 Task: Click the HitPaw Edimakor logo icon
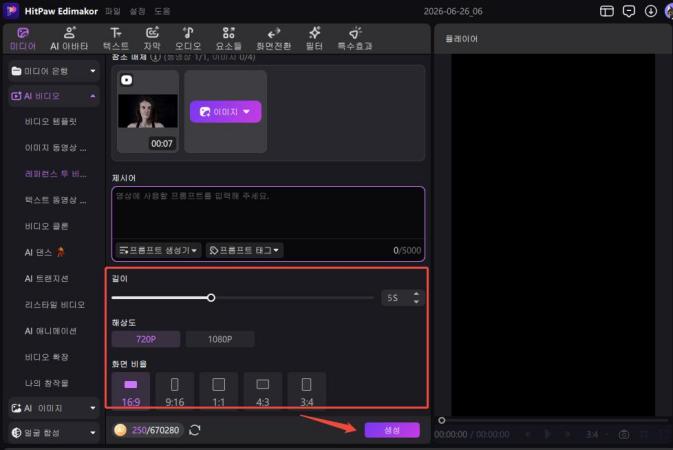[x=11, y=11]
